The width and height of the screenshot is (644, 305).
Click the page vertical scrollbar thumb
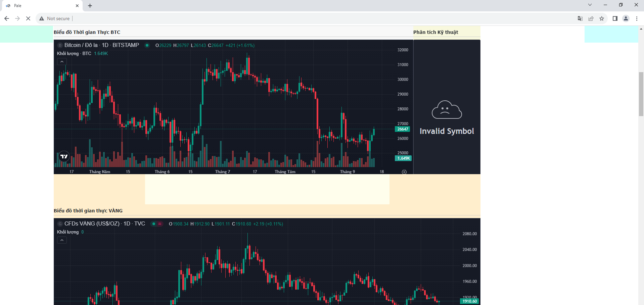tap(641, 94)
